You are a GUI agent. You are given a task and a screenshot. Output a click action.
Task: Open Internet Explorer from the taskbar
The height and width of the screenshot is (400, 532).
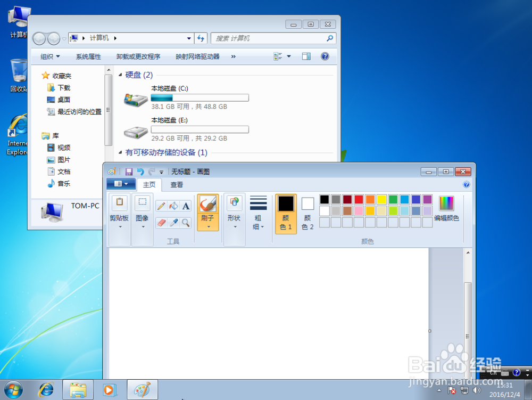click(x=46, y=390)
